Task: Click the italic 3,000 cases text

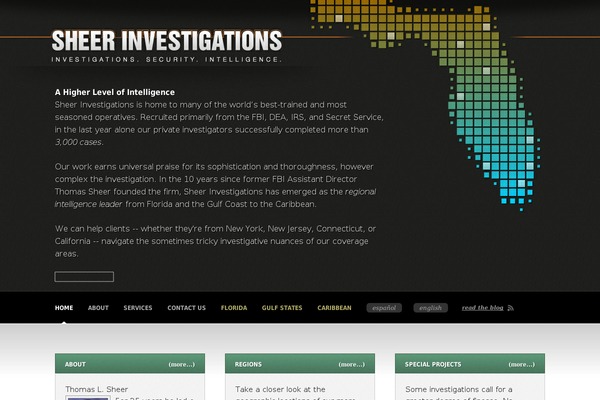Action: coord(79,142)
